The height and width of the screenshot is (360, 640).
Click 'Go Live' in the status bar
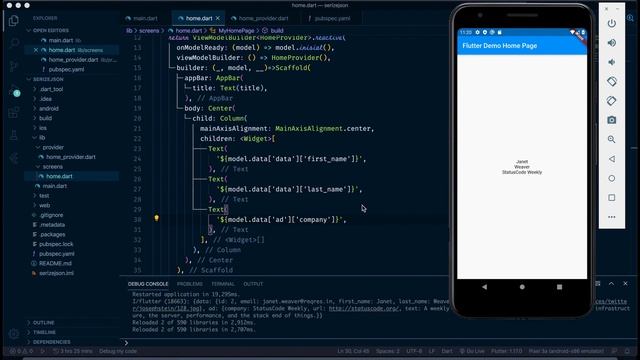tap(472, 351)
